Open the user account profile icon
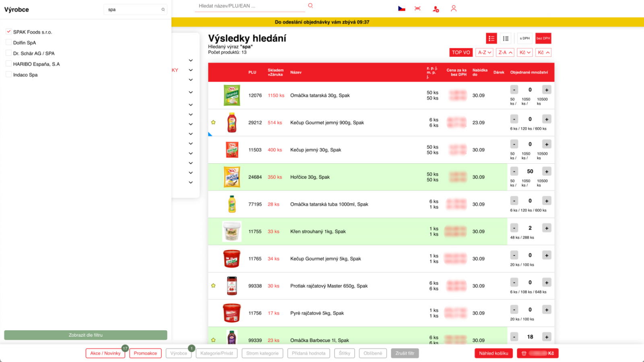The image size is (644, 362). tap(454, 8)
